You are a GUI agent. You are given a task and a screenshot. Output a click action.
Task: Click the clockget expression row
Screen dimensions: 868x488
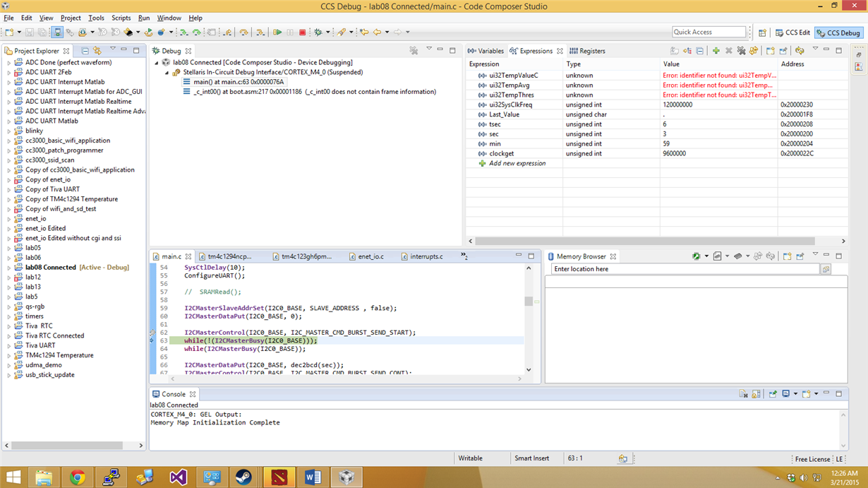[656, 153]
